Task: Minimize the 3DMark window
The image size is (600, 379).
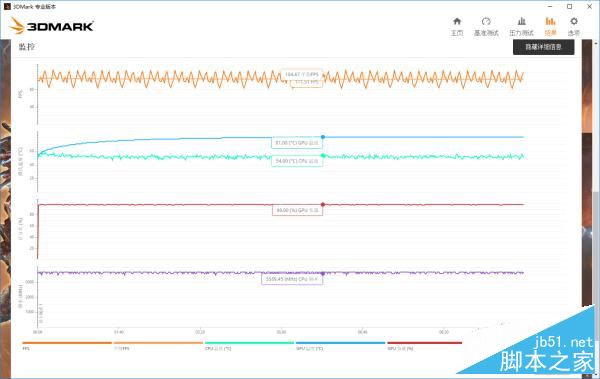Action: [x=550, y=7]
